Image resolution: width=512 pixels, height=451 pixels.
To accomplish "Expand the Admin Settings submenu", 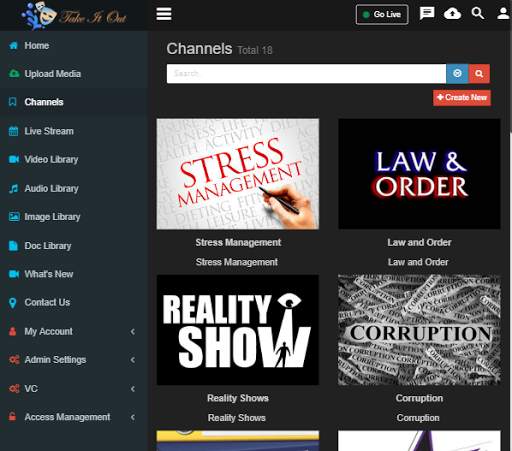I will (74, 360).
